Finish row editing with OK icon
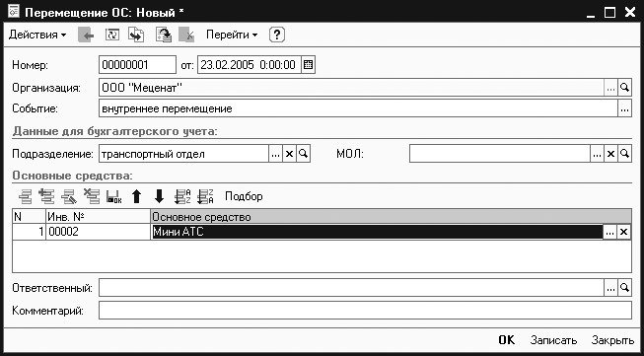 113,196
